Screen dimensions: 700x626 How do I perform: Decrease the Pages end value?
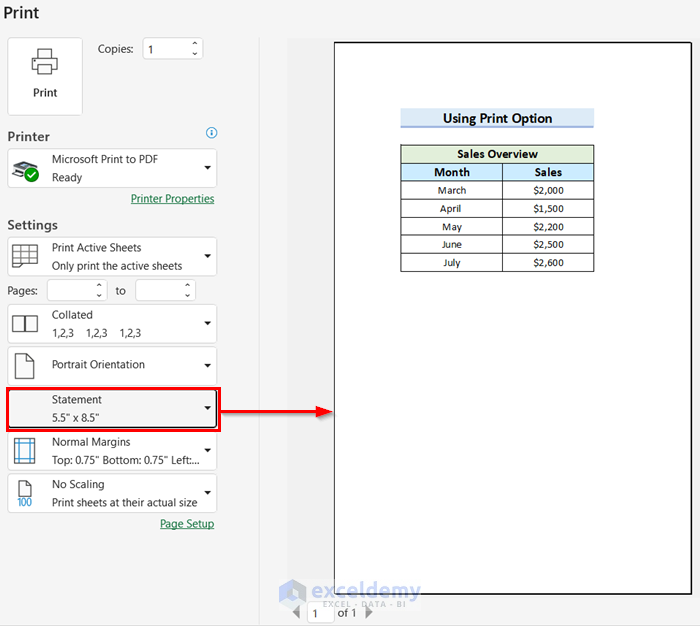pyautogui.click(x=188, y=296)
